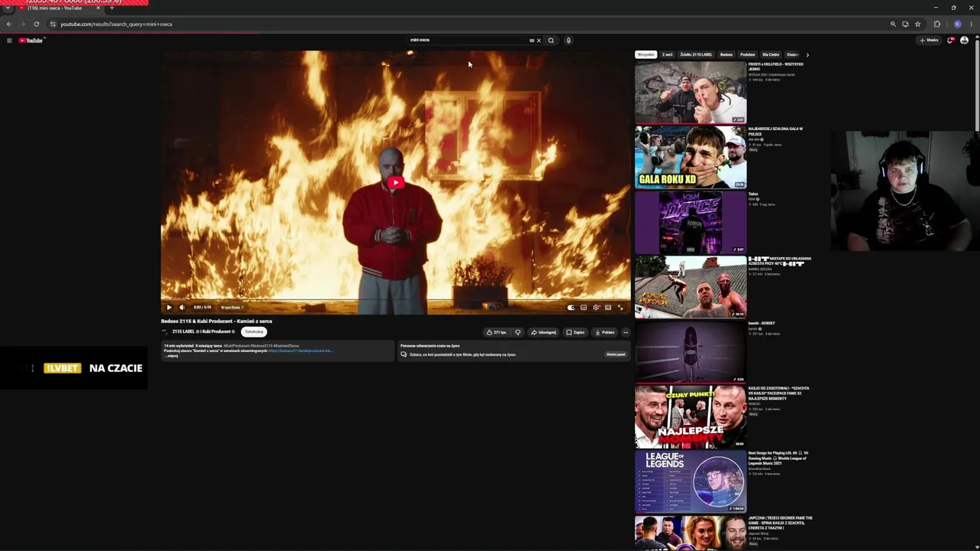Click 'Otwórz panel' for chat replay
Screen dimensions: 980x551
pyautogui.click(x=616, y=354)
